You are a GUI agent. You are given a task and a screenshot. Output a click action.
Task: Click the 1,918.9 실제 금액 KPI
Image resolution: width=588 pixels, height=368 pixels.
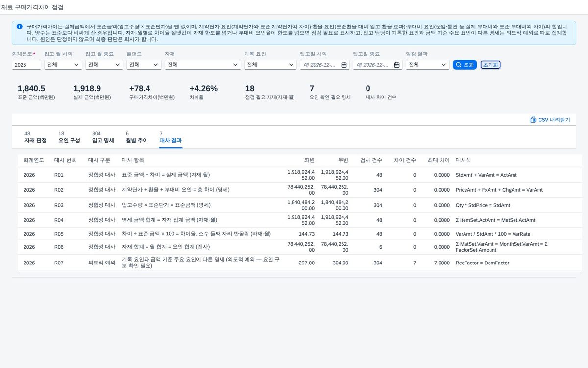click(x=92, y=92)
